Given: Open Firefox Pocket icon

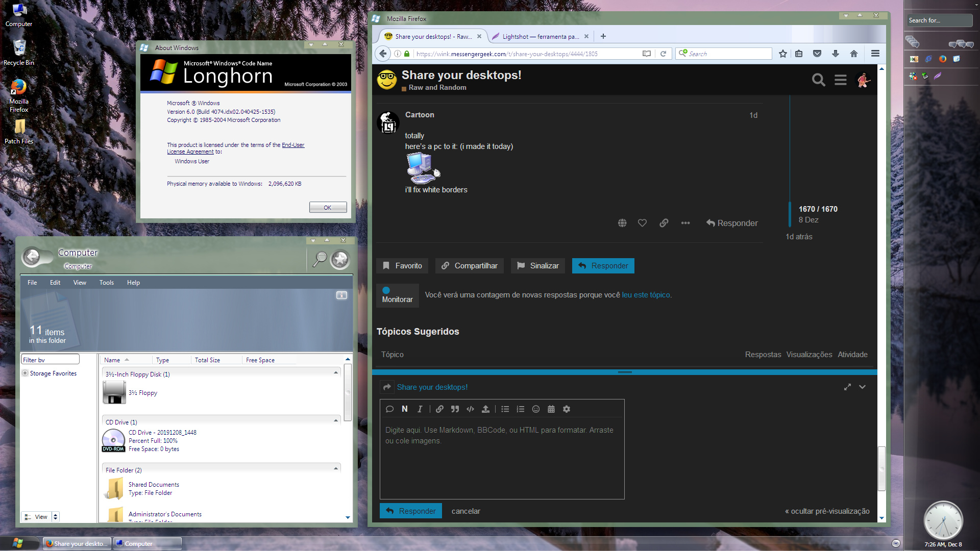Looking at the screenshot, I should click(x=817, y=54).
